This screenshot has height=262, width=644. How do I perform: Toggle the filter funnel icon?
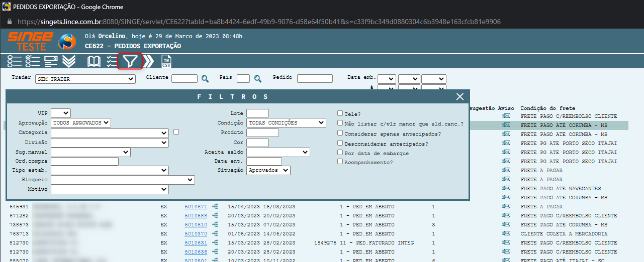(x=130, y=61)
